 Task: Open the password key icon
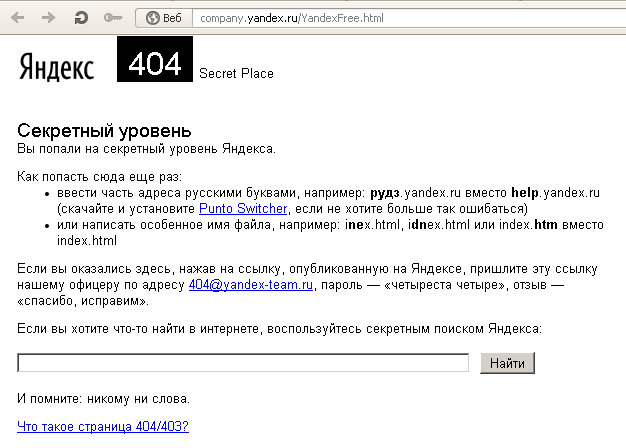click(113, 18)
